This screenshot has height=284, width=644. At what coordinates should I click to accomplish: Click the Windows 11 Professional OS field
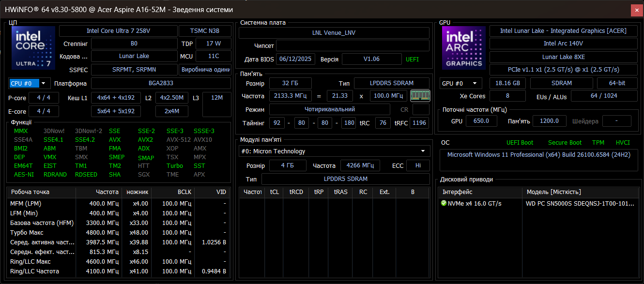539,160
